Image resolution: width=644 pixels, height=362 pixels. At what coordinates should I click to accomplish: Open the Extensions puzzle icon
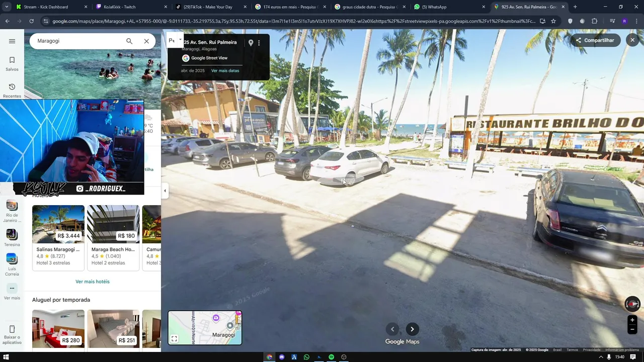tap(595, 21)
